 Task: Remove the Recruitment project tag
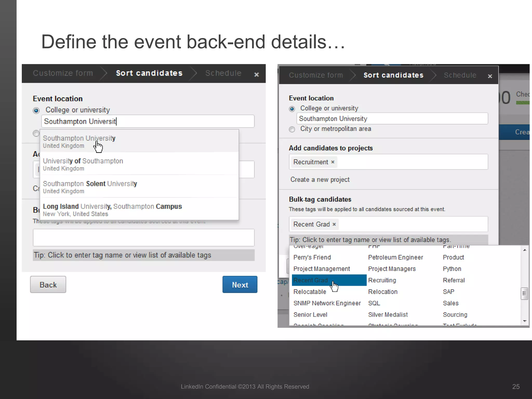tap(333, 162)
